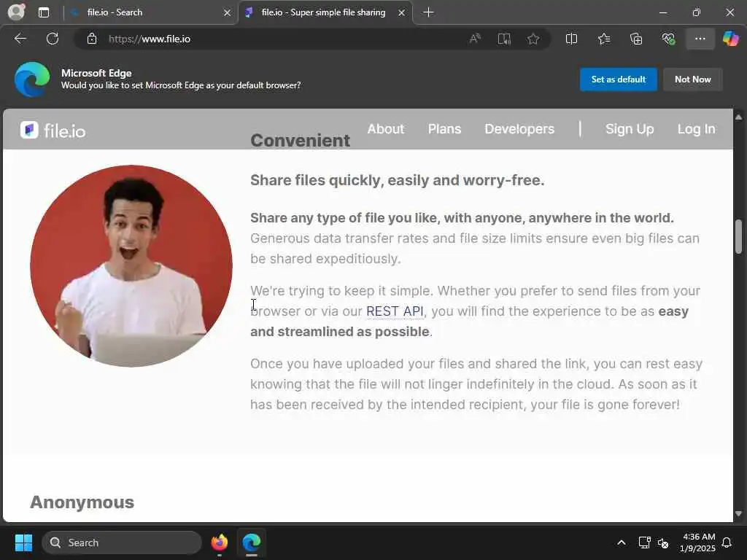The height and width of the screenshot is (560, 747).
Task: Click the 'Anonymous' heading
Action: click(x=82, y=502)
